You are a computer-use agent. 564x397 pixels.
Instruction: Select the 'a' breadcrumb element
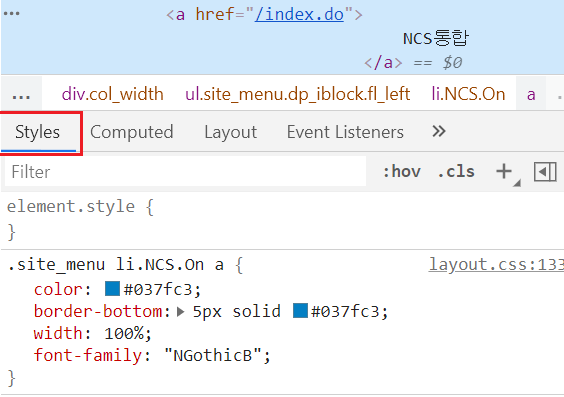pyautogui.click(x=531, y=95)
